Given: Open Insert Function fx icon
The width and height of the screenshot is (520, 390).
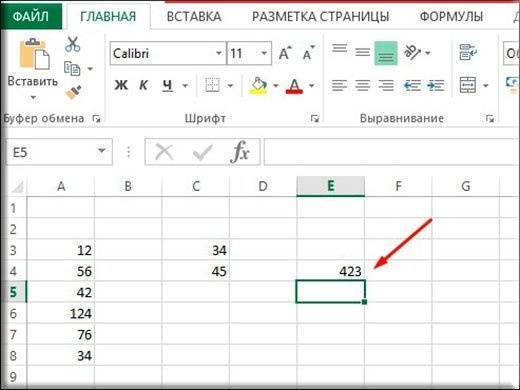Looking at the screenshot, I should tap(239, 152).
